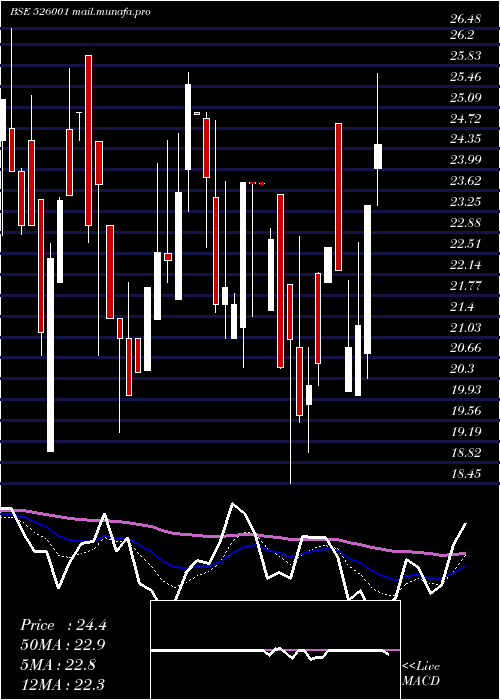Click the '50MA : 22.9' readout
Screen dimensions: 500x700
coord(63,645)
